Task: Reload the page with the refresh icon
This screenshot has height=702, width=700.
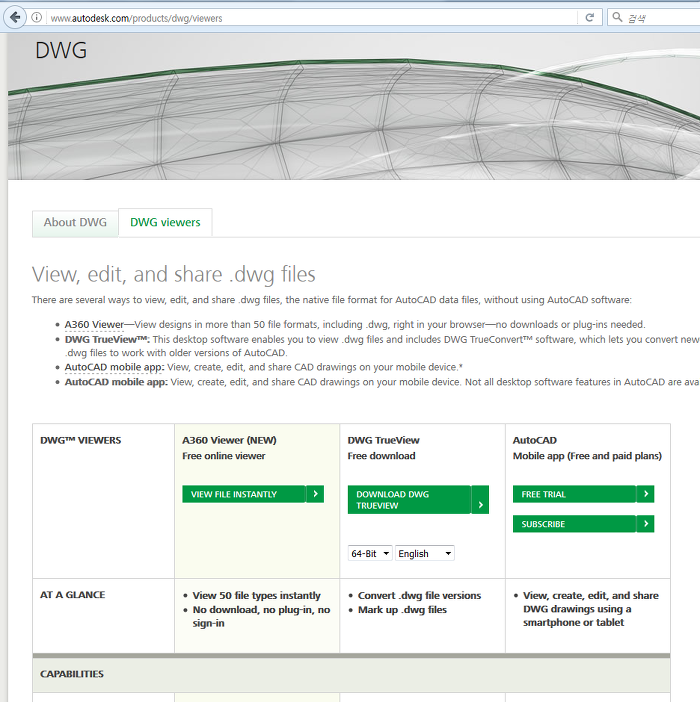Action: click(x=589, y=17)
